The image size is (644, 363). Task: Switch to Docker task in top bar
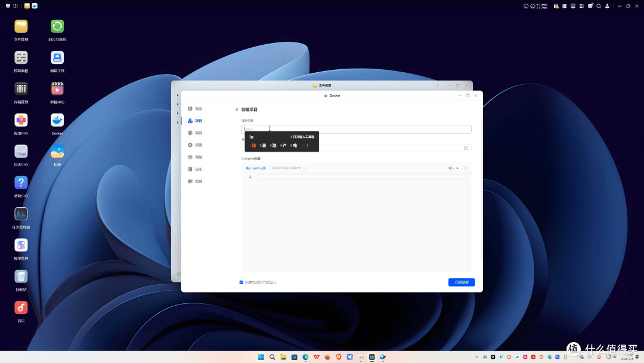click(x=35, y=6)
